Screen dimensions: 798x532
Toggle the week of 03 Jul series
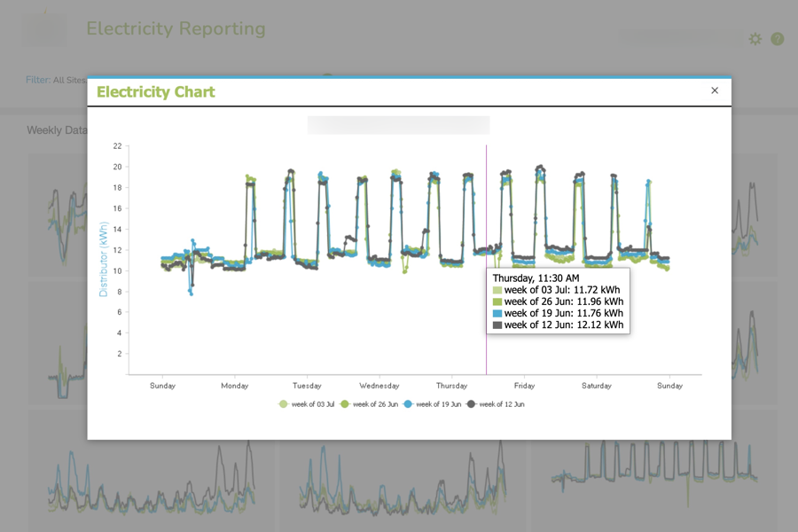[x=307, y=404]
